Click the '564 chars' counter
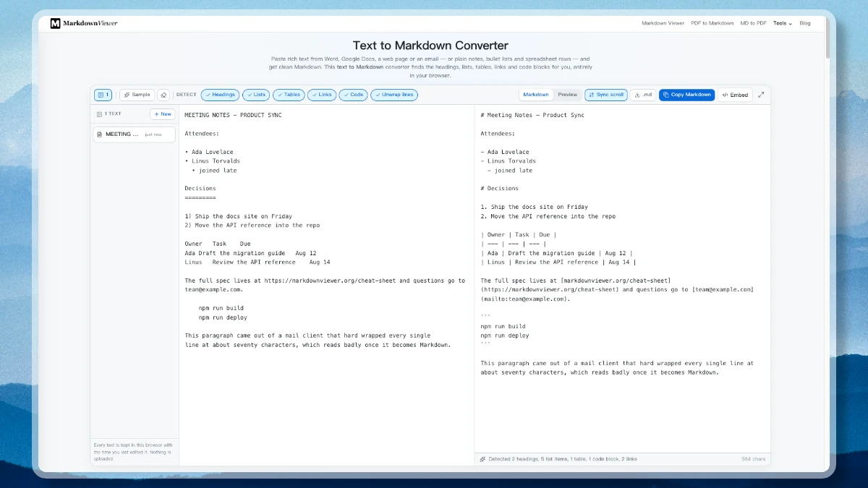868x488 pixels. [x=753, y=459]
